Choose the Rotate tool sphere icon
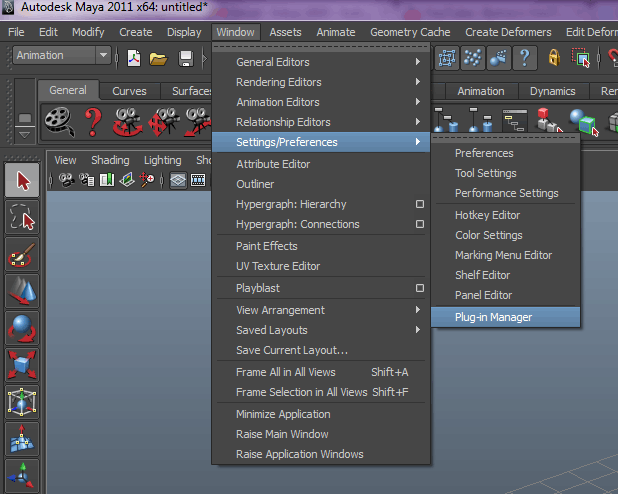618x494 pixels. pos(22,328)
